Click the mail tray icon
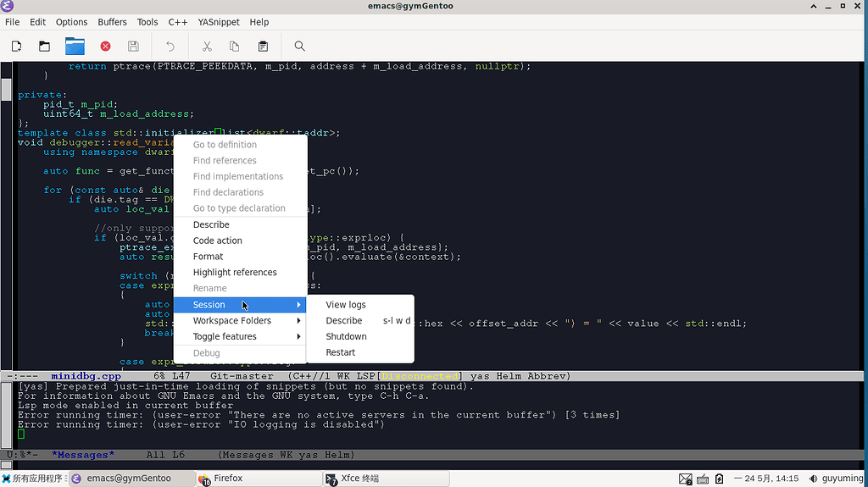 click(x=685, y=479)
